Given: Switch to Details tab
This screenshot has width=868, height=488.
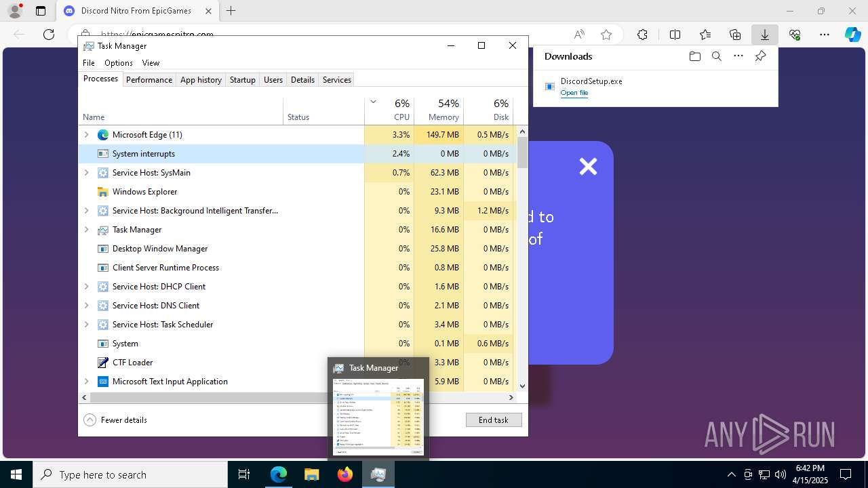Looking at the screenshot, I should [x=302, y=80].
